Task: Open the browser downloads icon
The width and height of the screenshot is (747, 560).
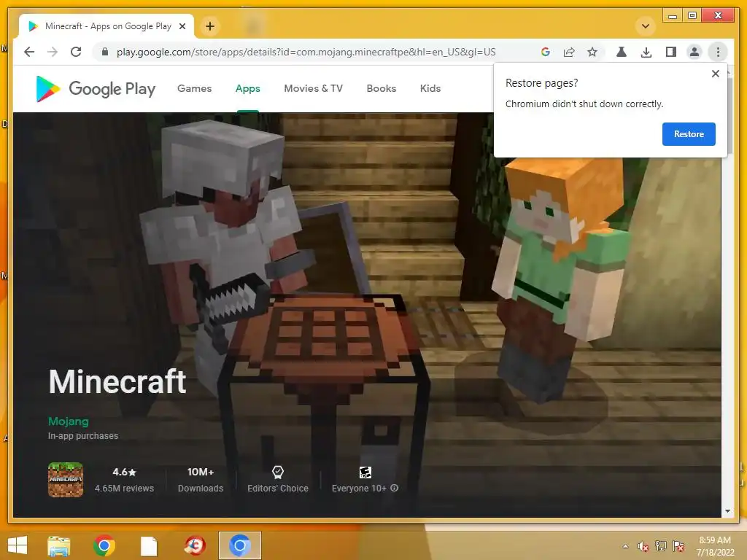Action: [x=646, y=52]
